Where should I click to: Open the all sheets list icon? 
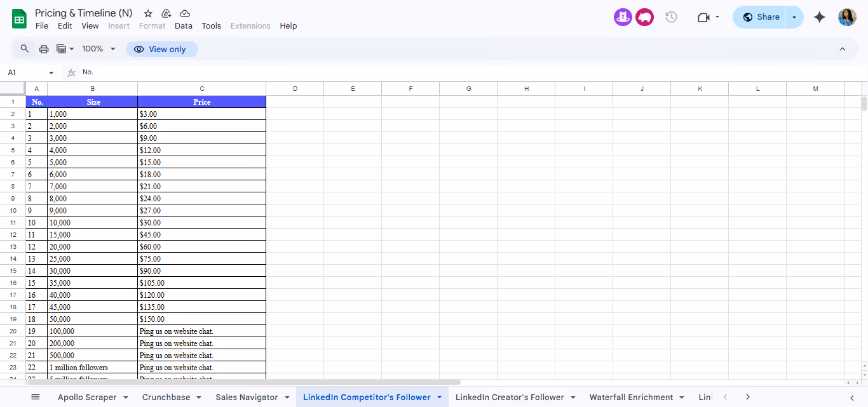(x=36, y=397)
